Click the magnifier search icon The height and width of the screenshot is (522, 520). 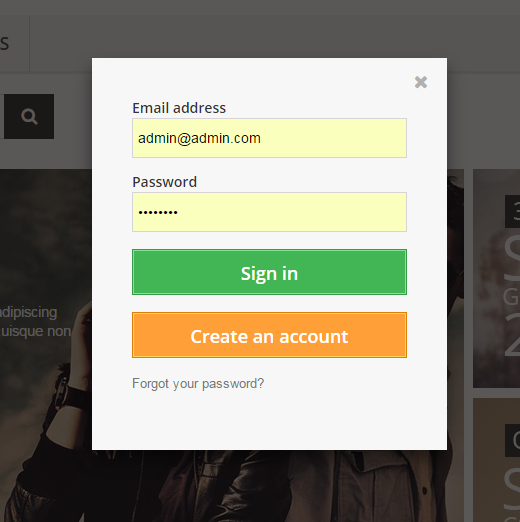[29, 116]
